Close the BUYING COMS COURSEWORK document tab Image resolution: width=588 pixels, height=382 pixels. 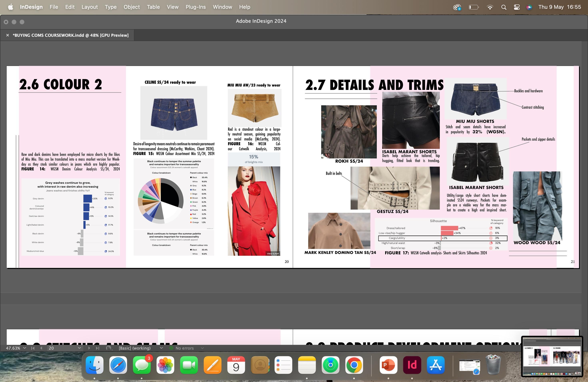(x=7, y=35)
